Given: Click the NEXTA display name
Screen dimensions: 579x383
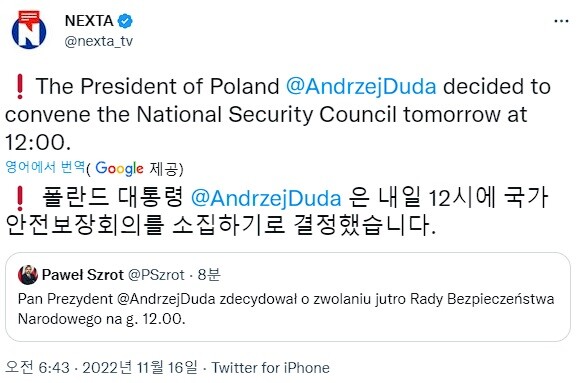Looking at the screenshot, I should click(89, 21).
